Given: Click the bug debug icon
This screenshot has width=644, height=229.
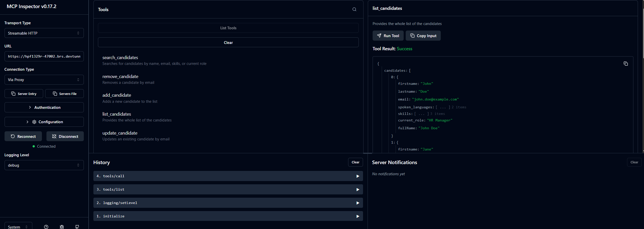Looking at the screenshot, I should (62, 226).
